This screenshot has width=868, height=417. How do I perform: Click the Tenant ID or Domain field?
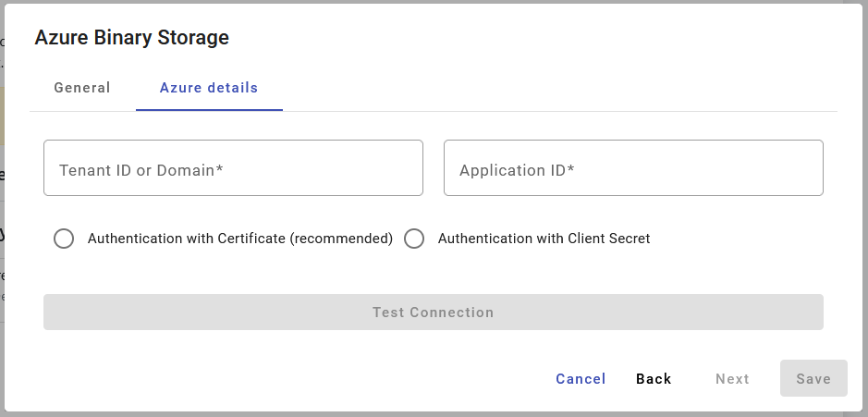click(233, 168)
